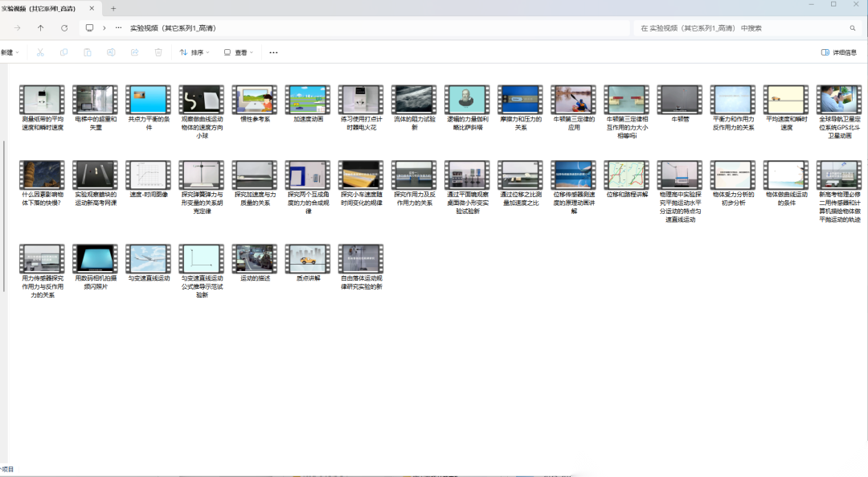This screenshot has height=477, width=868.
Task: Open the 查看 view dropdown
Action: 238,52
